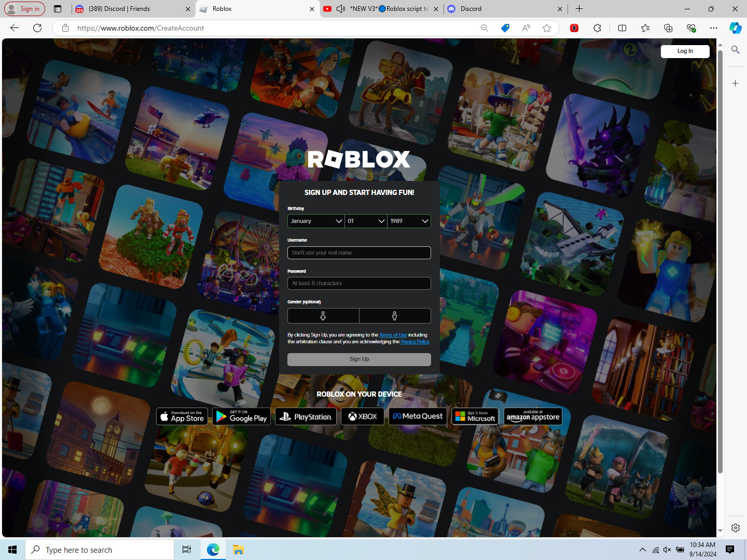Start Read aloud from address bar
The width and height of the screenshot is (747, 560).
(526, 28)
